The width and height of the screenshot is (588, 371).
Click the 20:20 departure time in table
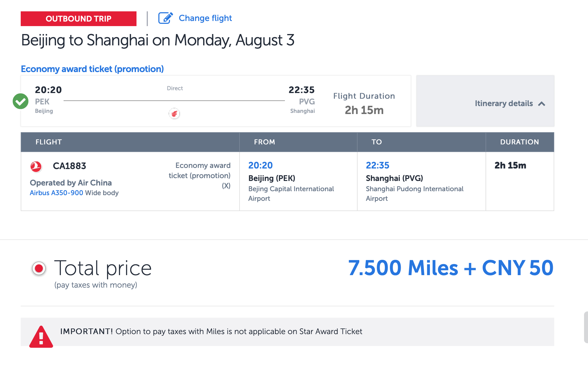pos(260,165)
